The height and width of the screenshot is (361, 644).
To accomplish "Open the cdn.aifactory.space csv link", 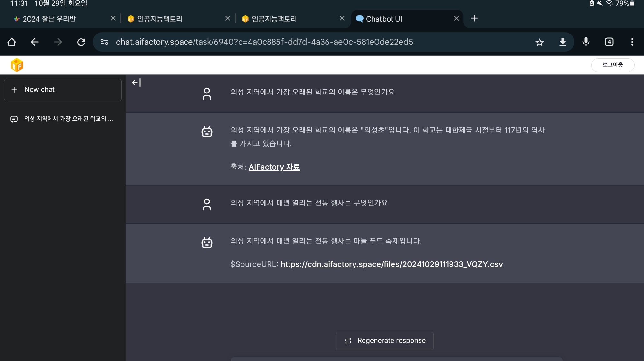I will (x=392, y=264).
